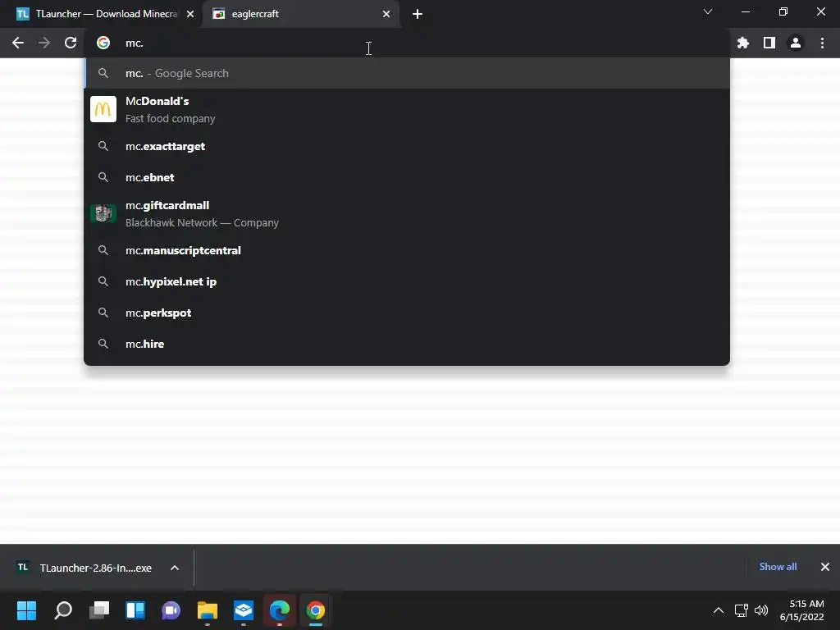840x630 pixels.
Task: Open Task View on the taskbar
Action: tap(99, 610)
